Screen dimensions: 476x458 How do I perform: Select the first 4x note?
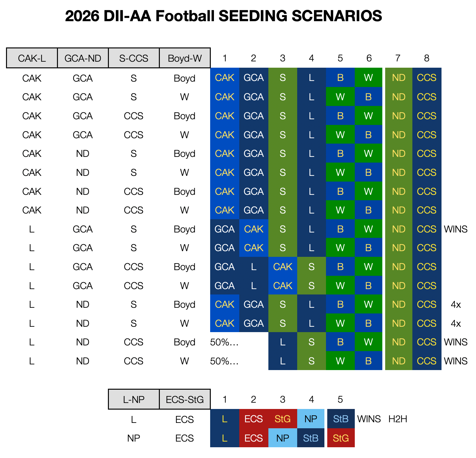tap(456, 304)
